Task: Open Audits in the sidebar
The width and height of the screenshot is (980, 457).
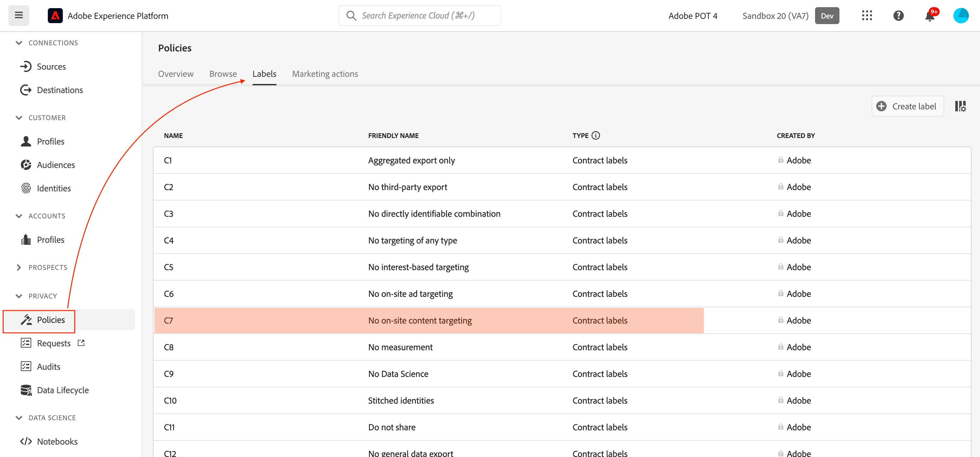Action: 48,367
